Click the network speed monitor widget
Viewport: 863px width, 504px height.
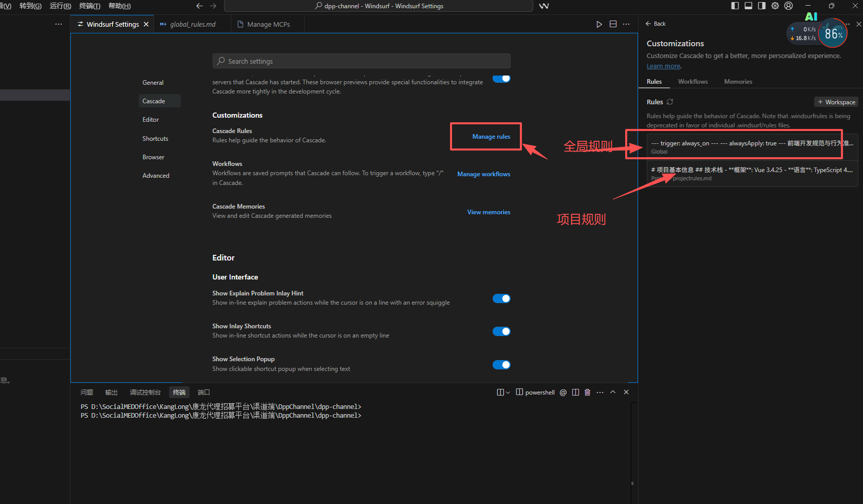pyautogui.click(x=803, y=33)
